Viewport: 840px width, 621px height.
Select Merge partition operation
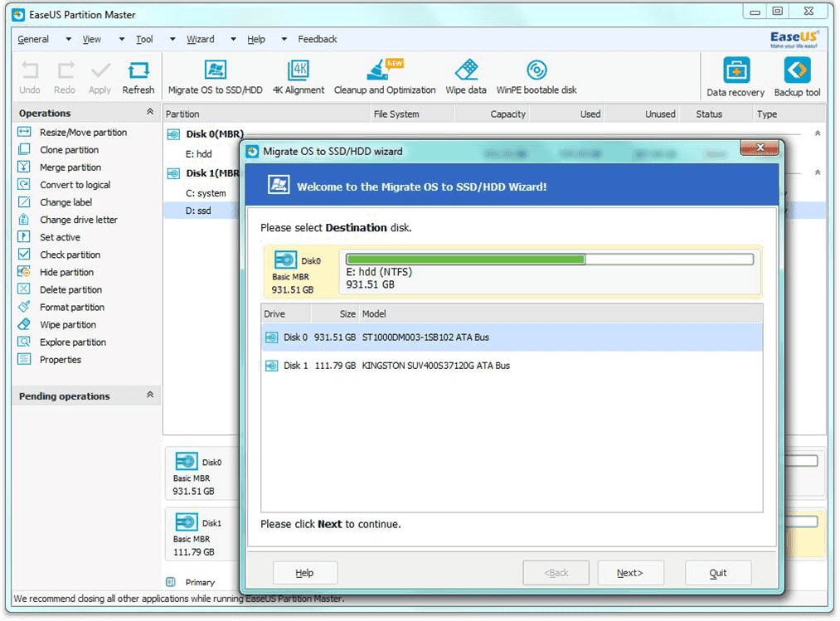pos(60,167)
